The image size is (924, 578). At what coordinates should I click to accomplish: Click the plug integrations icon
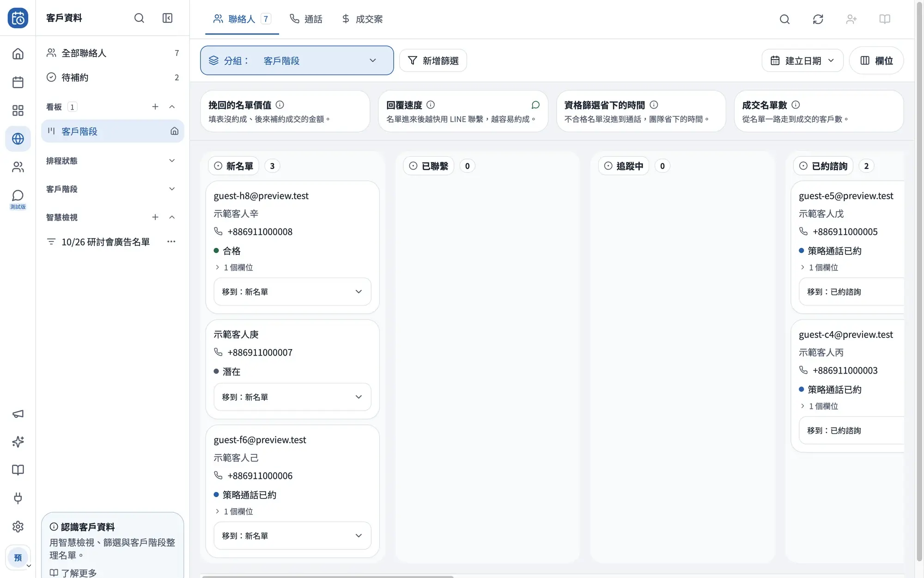tap(18, 498)
